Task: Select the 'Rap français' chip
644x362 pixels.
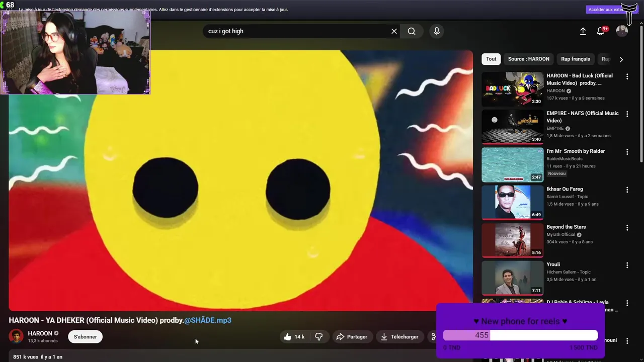Action: [x=575, y=59]
